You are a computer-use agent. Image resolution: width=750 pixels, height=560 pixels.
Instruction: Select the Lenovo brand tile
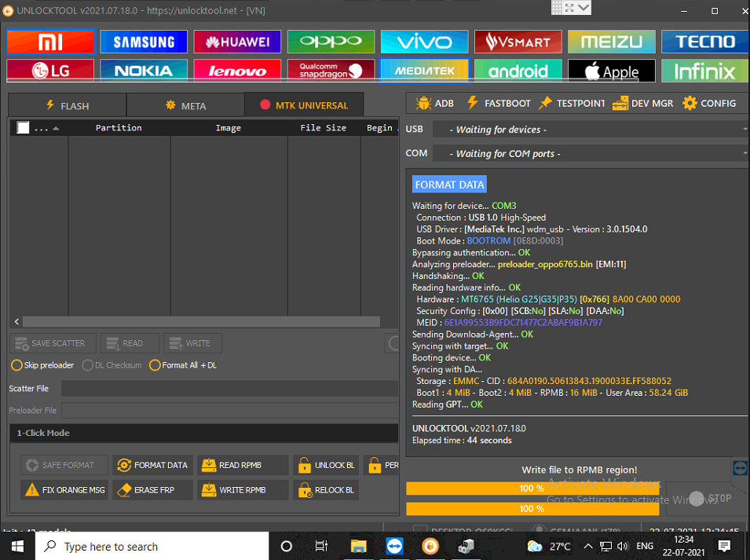coord(237,71)
